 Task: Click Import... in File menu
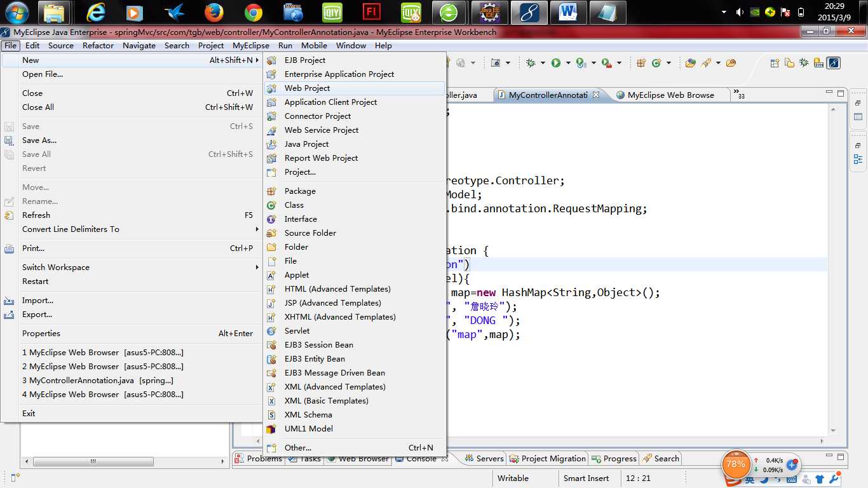(133, 301)
